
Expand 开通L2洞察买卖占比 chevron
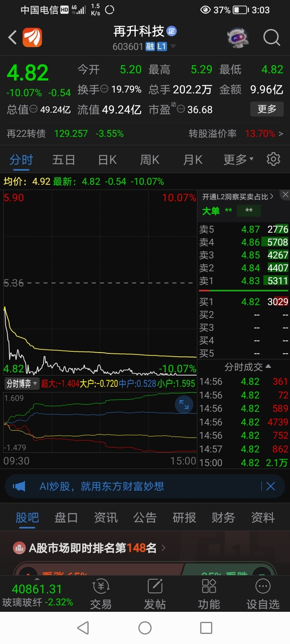pyautogui.click(x=272, y=196)
